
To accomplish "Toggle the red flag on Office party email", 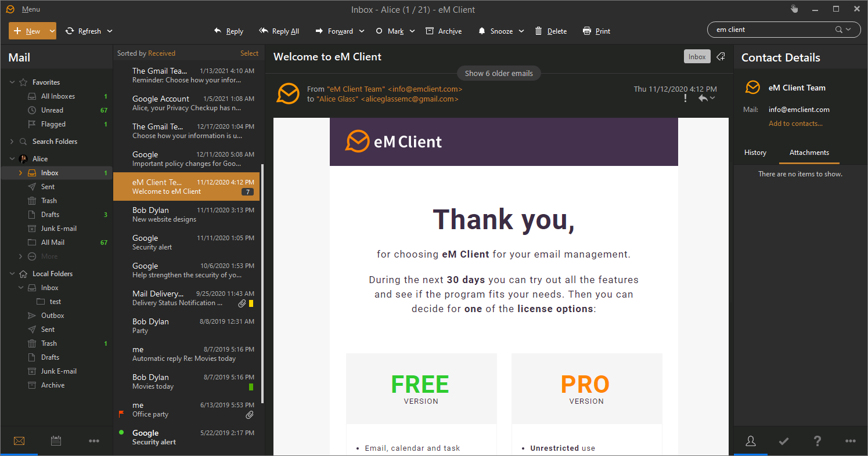I will (x=121, y=414).
